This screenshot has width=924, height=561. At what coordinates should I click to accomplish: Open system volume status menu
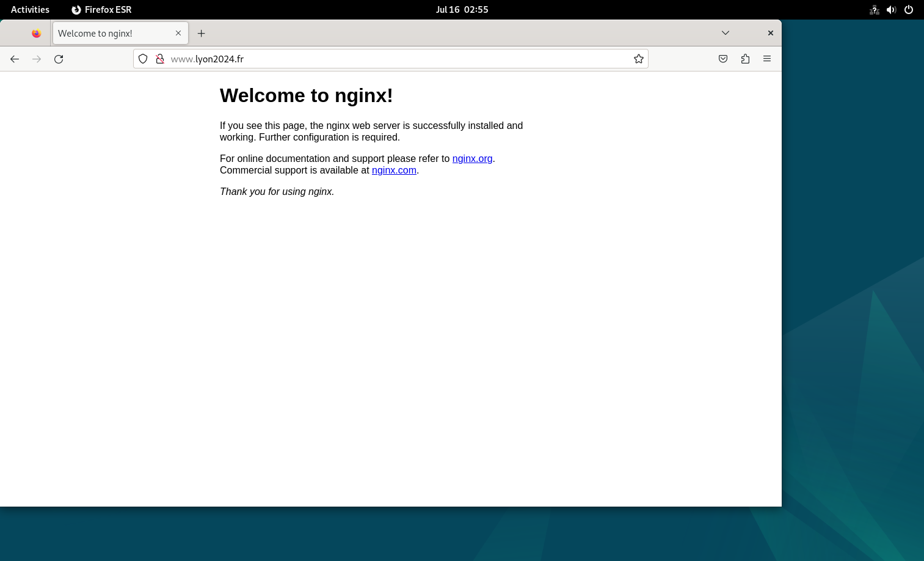click(891, 9)
